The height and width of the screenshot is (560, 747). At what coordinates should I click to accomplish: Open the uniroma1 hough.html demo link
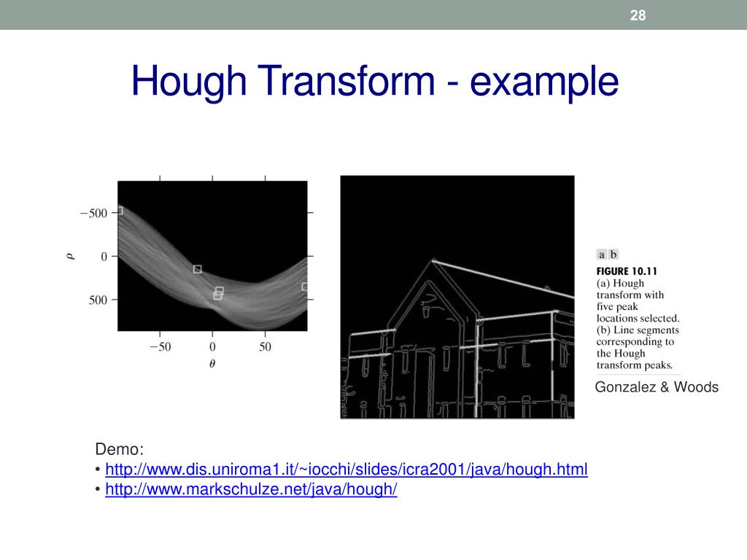point(347,470)
